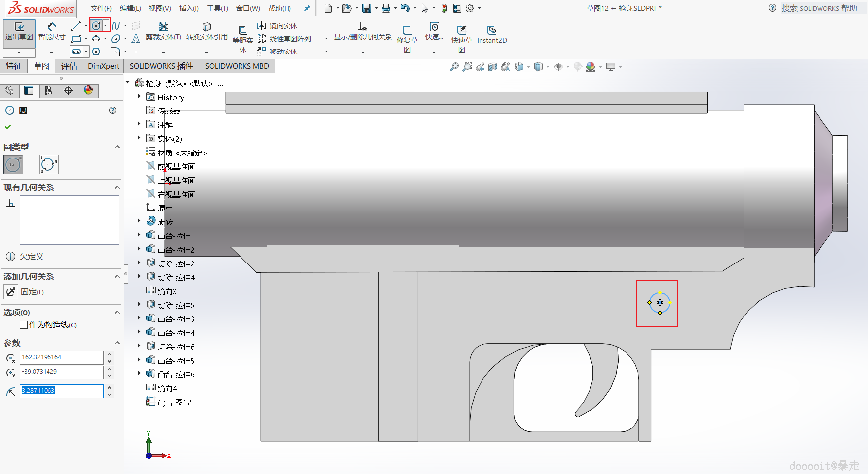Image resolution: width=868 pixels, height=474 pixels.
Task: Select the Line sketch tool
Action: [x=76, y=26]
